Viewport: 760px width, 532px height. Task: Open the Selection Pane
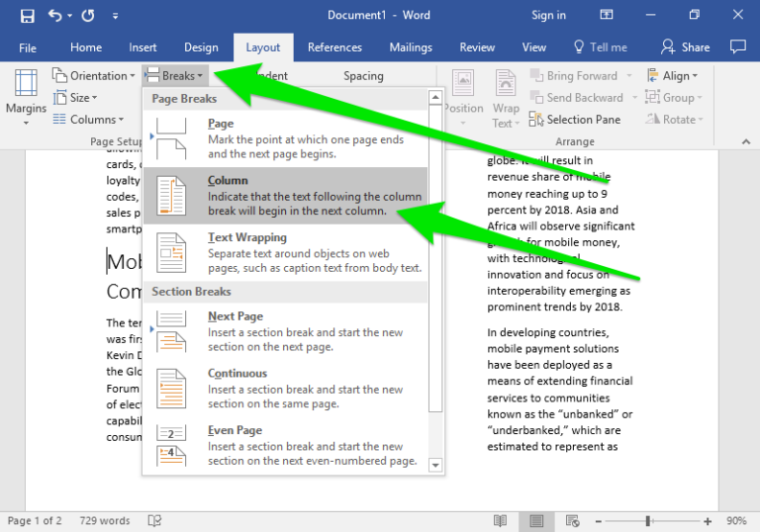[x=575, y=120]
